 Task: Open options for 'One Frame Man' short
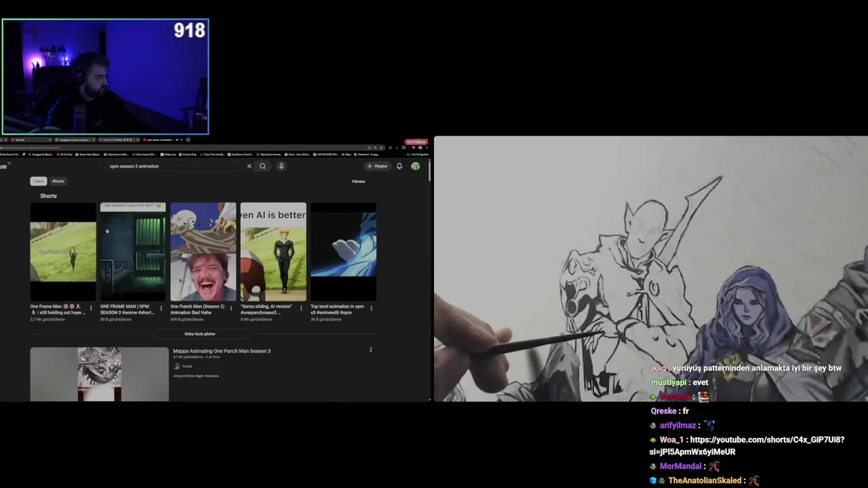pyautogui.click(x=91, y=308)
